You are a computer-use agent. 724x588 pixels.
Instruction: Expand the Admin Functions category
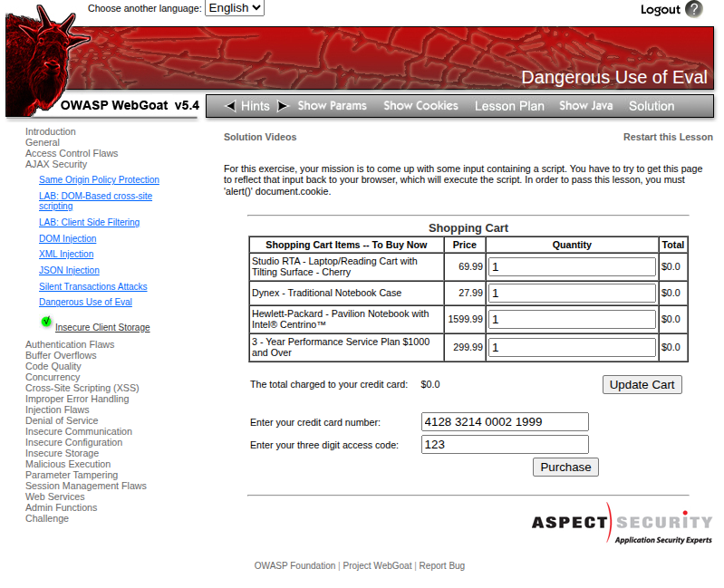click(61, 507)
